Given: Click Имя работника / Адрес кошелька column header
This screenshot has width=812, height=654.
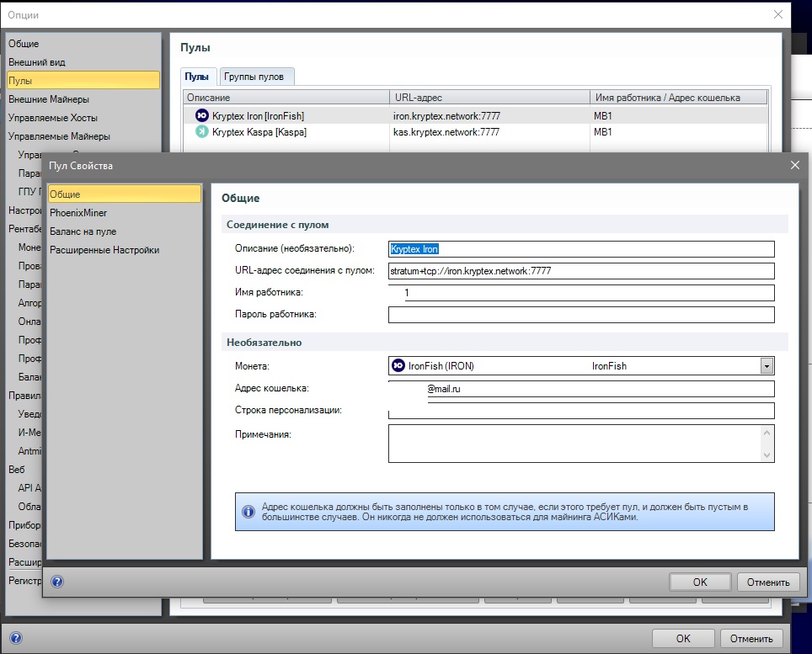Looking at the screenshot, I should tap(678, 98).
